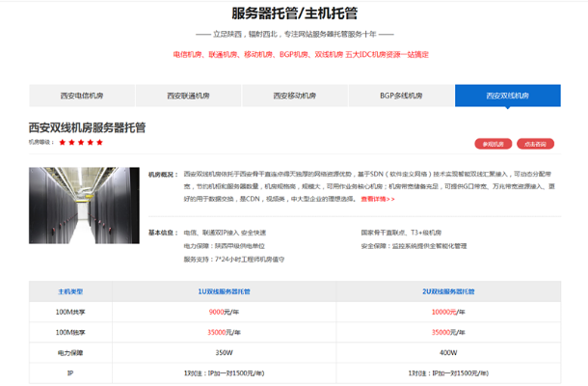This screenshot has width=588, height=386.
Task: Click the 主机类型 column header
Action: point(70,291)
